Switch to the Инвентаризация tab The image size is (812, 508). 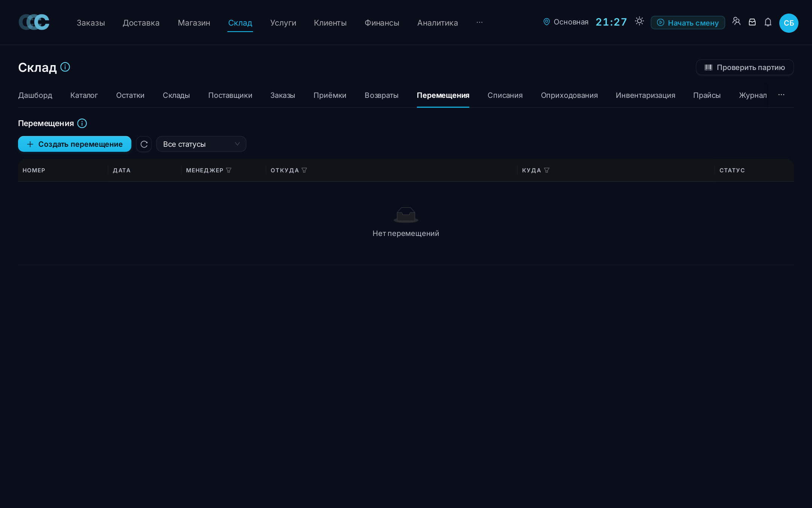(x=645, y=95)
